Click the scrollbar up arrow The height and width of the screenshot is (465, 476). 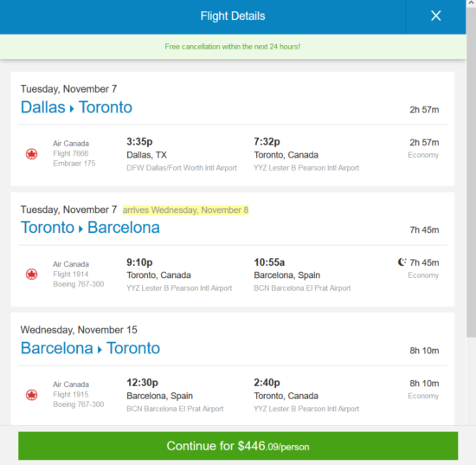point(471,3)
